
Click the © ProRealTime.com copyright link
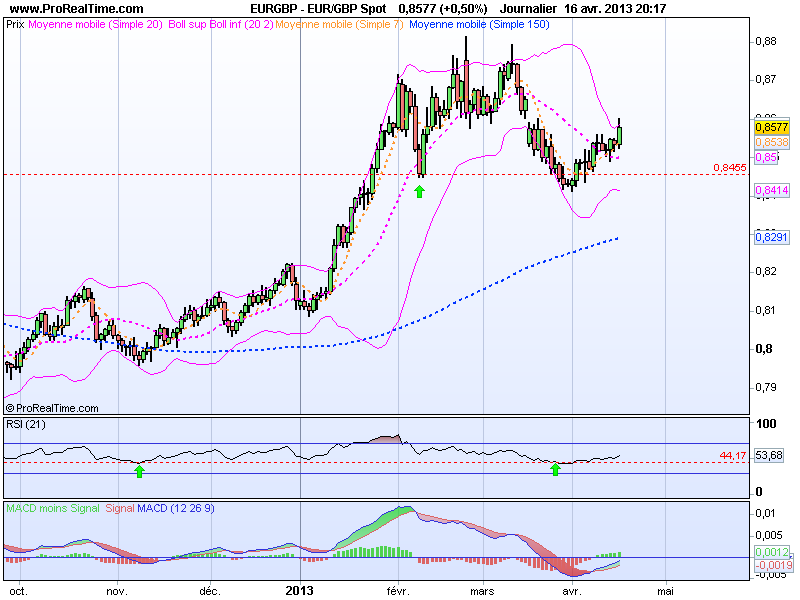point(52,409)
